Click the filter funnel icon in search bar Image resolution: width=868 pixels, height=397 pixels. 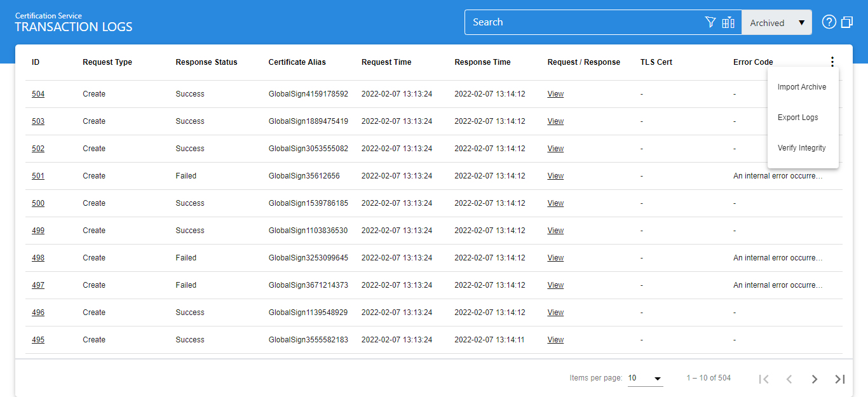[710, 23]
